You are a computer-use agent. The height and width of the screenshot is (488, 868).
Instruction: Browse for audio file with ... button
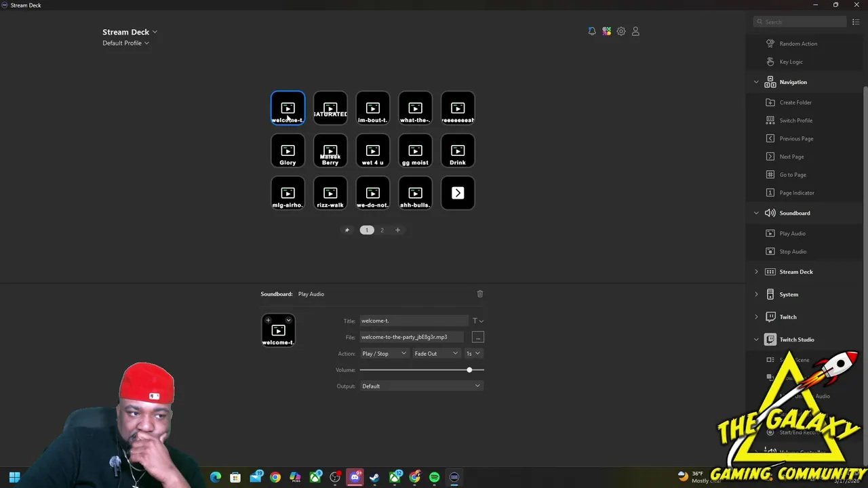(x=478, y=337)
